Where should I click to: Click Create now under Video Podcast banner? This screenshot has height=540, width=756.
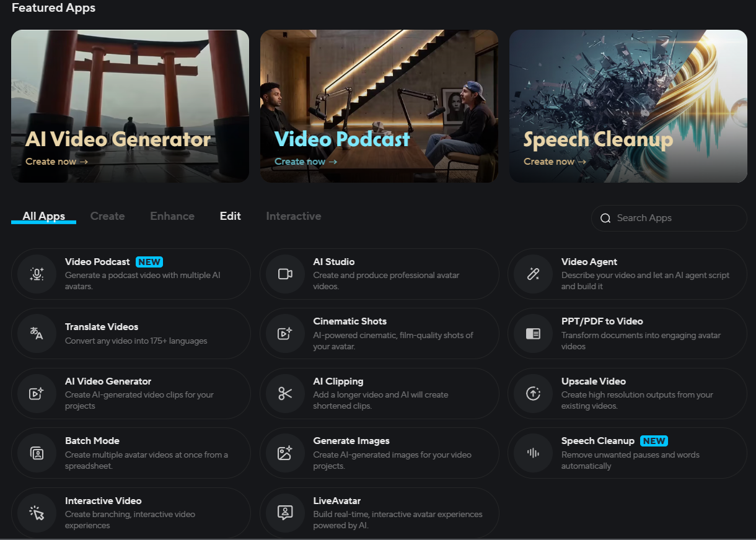pyautogui.click(x=306, y=162)
